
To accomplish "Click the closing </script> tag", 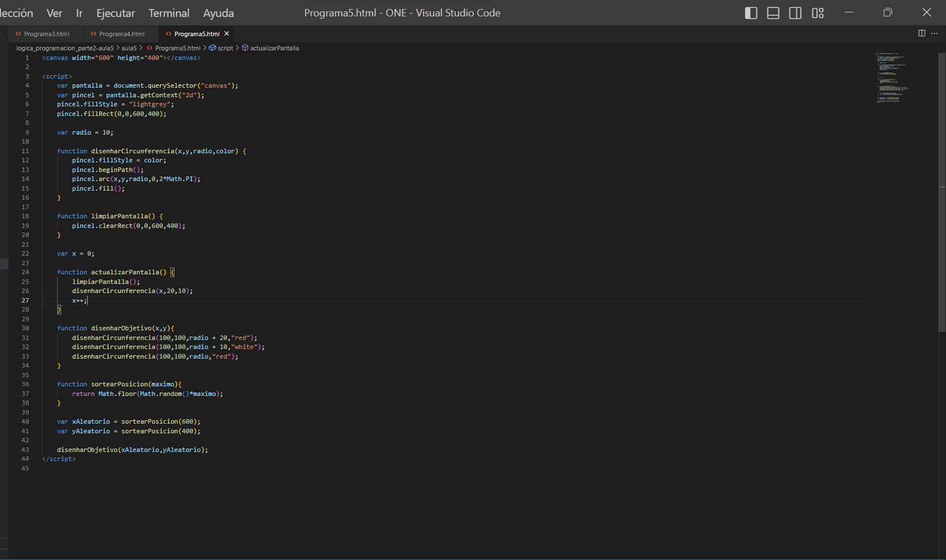I will tap(58, 459).
